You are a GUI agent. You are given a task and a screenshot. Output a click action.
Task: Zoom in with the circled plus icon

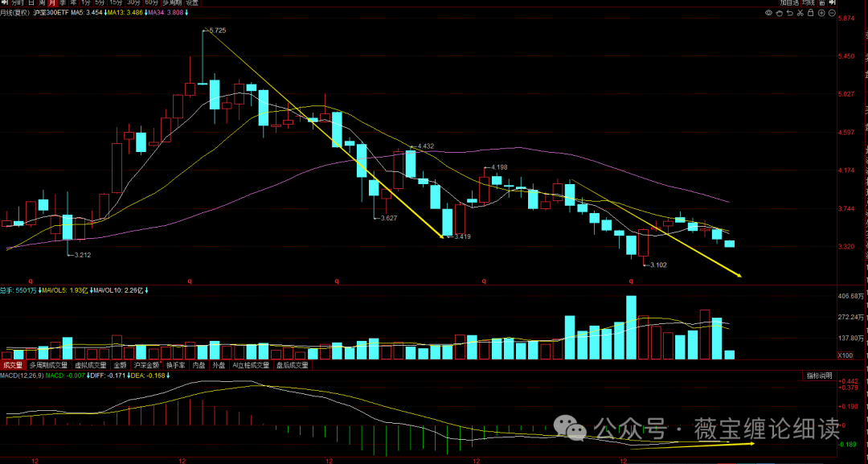(821, 13)
